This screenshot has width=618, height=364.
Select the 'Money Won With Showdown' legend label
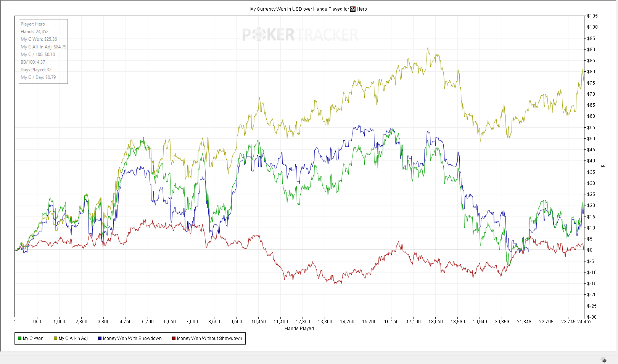pos(132,338)
